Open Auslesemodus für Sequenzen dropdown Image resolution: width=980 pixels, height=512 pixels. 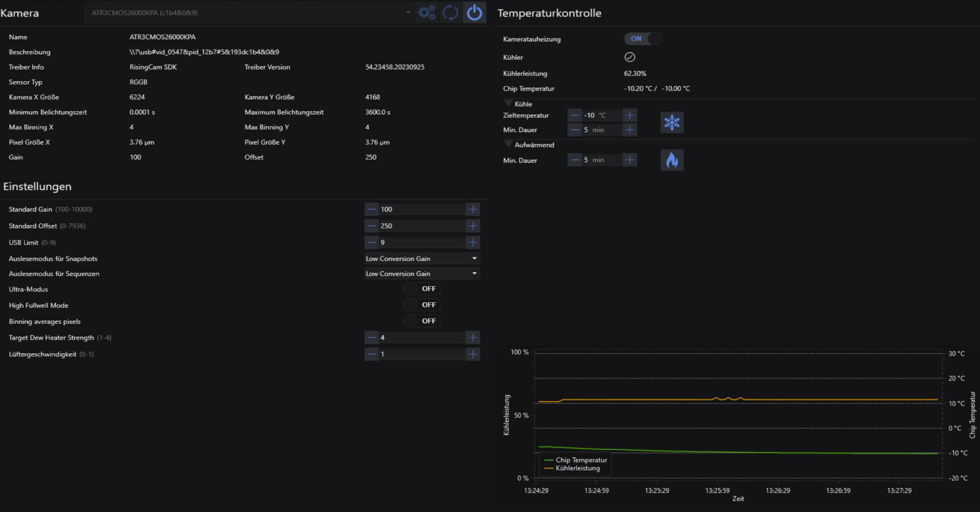[422, 274]
